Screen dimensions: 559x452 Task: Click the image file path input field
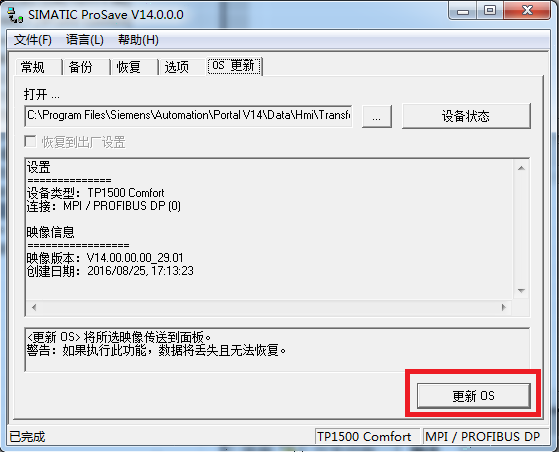point(188,115)
